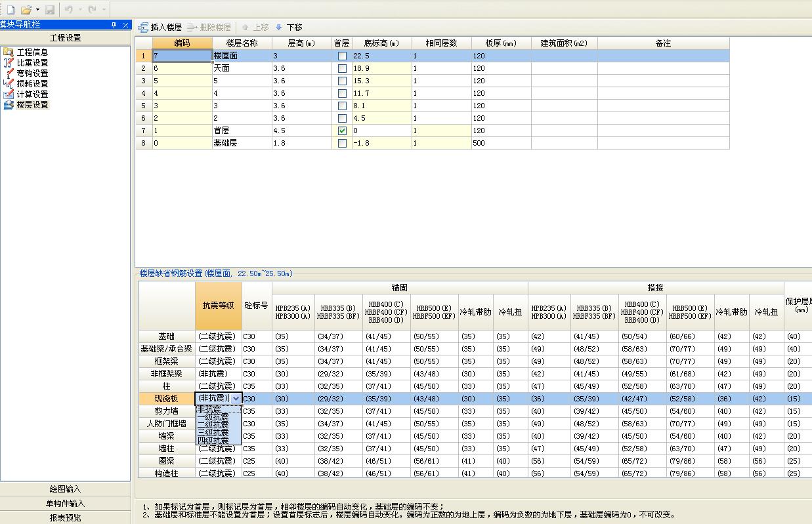Screen dimensions: 812x524
Task: Click 层高 cell showing 4.5
Action: point(302,131)
